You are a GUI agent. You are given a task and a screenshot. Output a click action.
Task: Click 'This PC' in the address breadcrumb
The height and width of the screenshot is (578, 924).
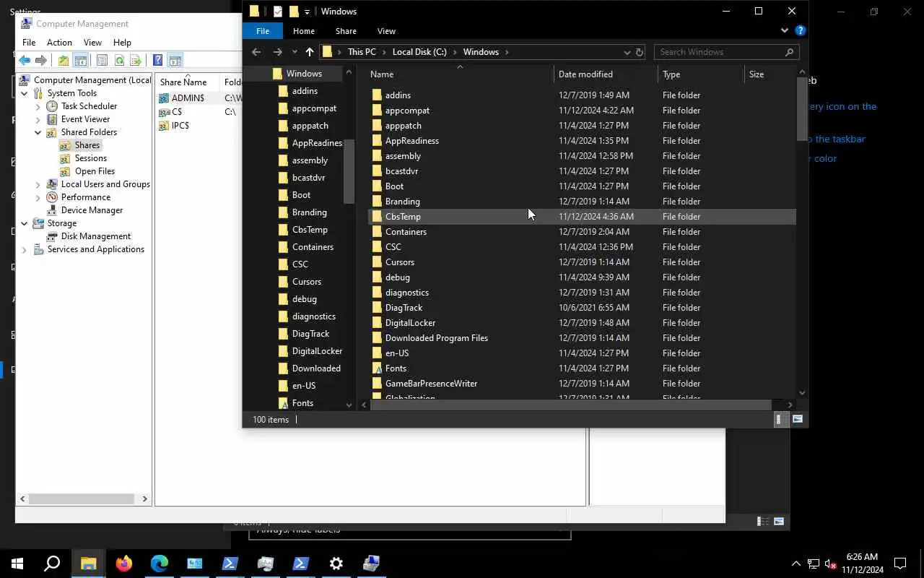tap(362, 52)
